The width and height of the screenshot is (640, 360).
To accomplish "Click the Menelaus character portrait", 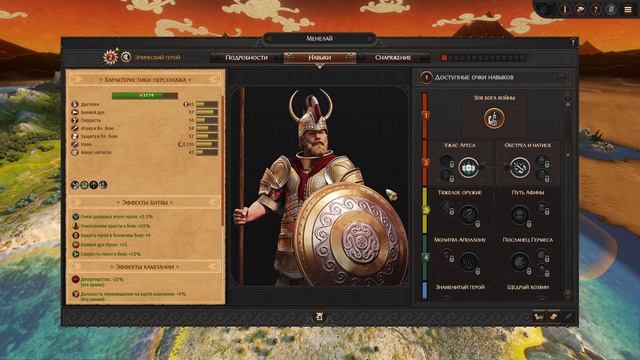I will tap(320, 186).
